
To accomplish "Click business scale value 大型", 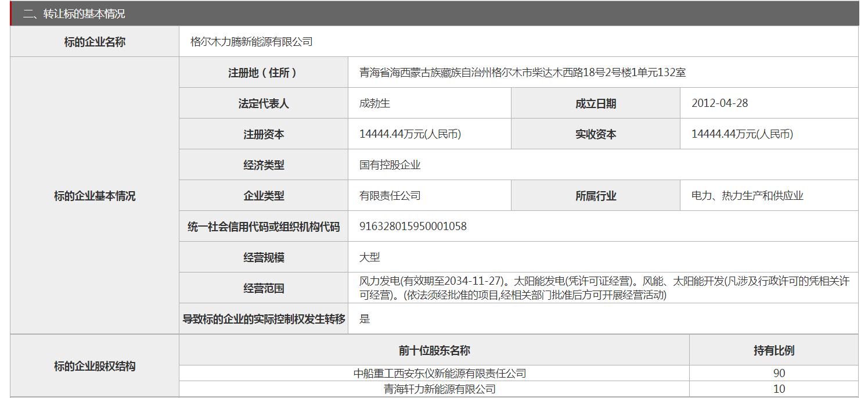I will point(370,257).
